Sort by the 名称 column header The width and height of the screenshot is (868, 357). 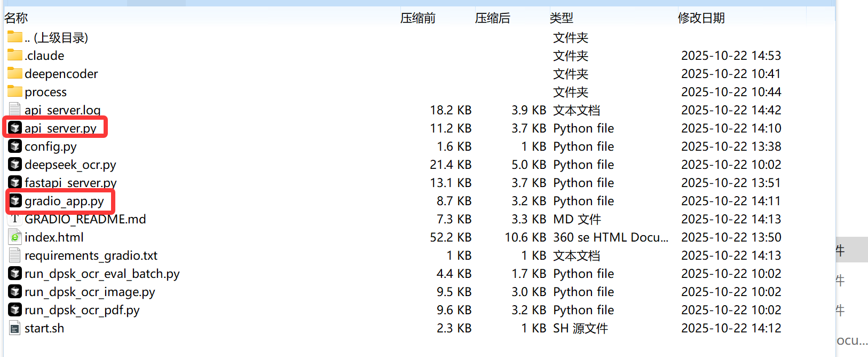[x=16, y=18]
